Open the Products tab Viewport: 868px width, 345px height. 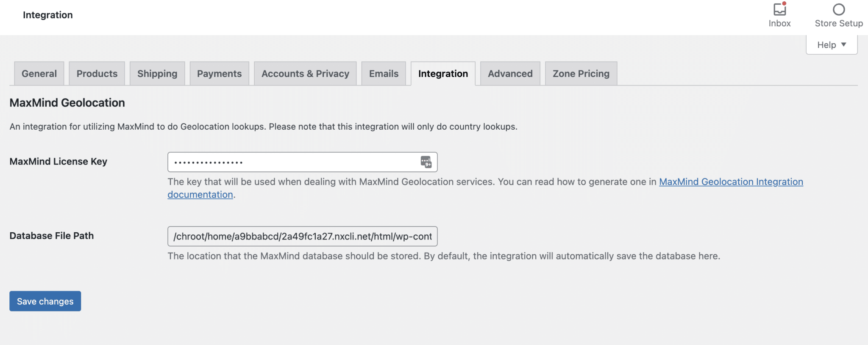coord(97,74)
